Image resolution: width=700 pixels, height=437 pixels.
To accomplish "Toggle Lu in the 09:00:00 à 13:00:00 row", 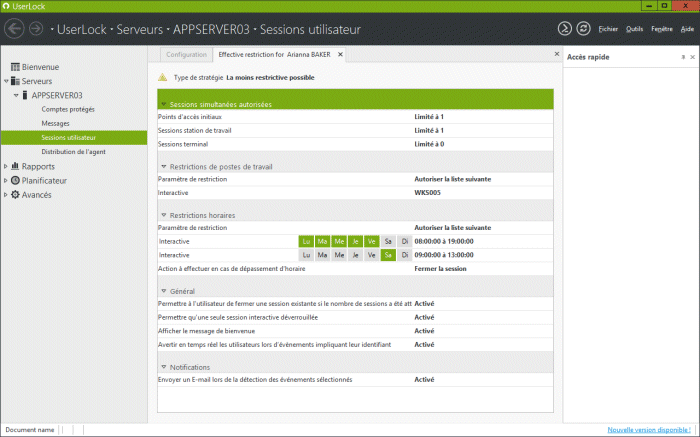I will coord(306,255).
